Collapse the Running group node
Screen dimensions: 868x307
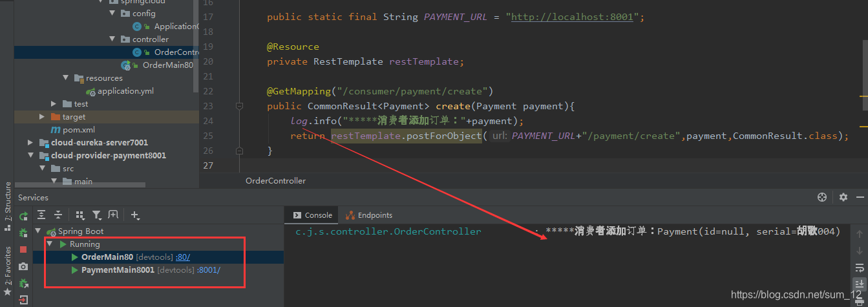(50, 244)
